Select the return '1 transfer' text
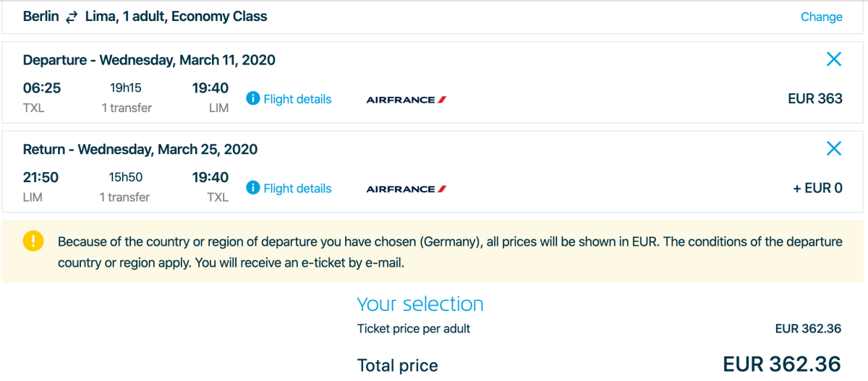 pos(124,197)
